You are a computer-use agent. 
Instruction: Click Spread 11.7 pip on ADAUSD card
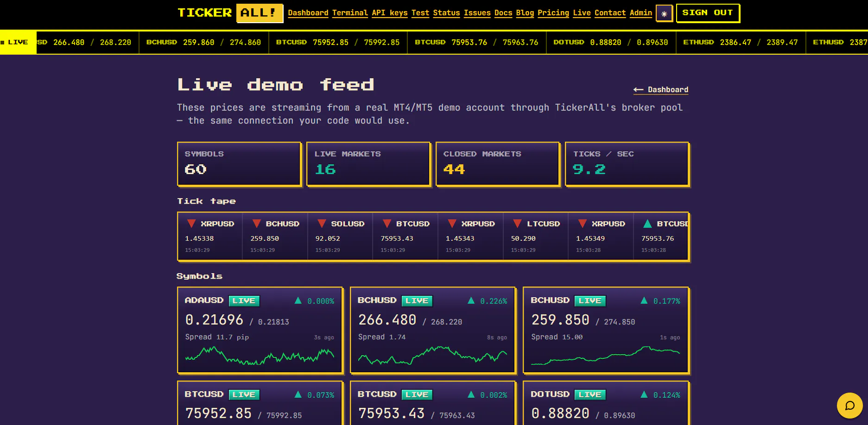[217, 337]
